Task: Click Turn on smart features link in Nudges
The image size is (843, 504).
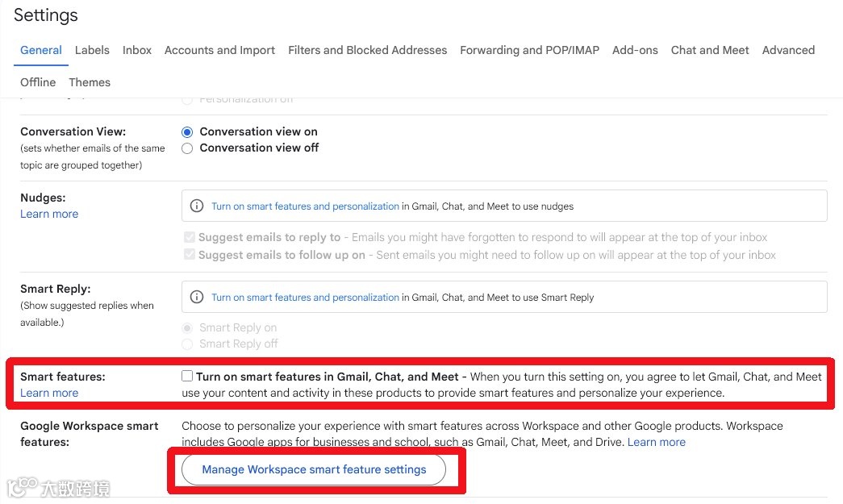Action: (x=305, y=206)
